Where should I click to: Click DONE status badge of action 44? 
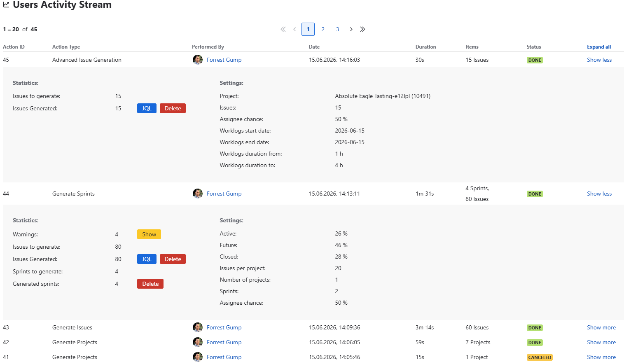[535, 194]
